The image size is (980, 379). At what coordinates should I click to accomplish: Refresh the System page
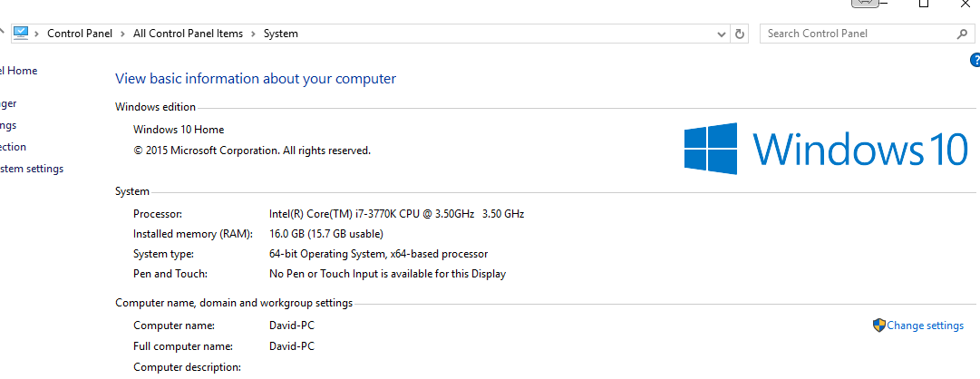[x=740, y=34]
